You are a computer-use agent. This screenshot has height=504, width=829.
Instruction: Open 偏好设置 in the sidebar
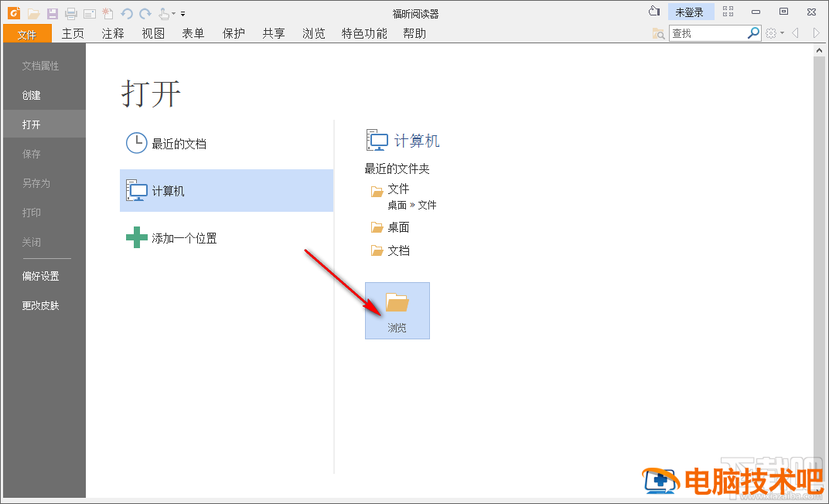point(44,276)
